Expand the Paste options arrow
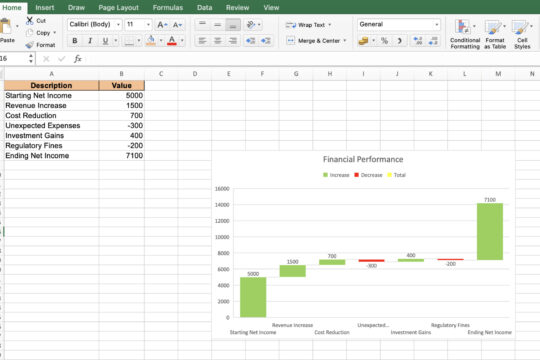540x360 pixels. click(17, 26)
